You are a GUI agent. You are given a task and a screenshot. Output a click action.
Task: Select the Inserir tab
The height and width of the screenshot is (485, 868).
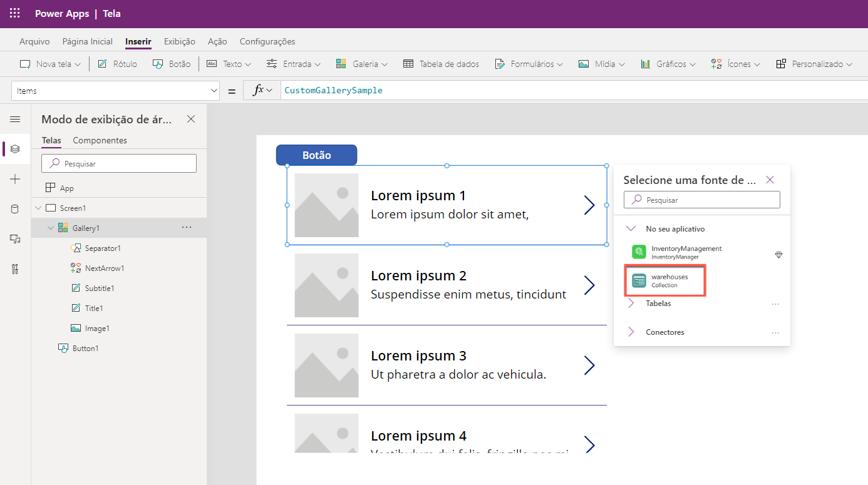click(x=138, y=41)
